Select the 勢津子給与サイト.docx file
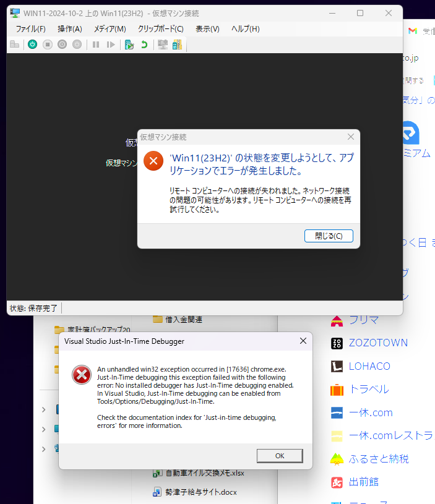The height and width of the screenshot is (504, 435). pos(195,492)
